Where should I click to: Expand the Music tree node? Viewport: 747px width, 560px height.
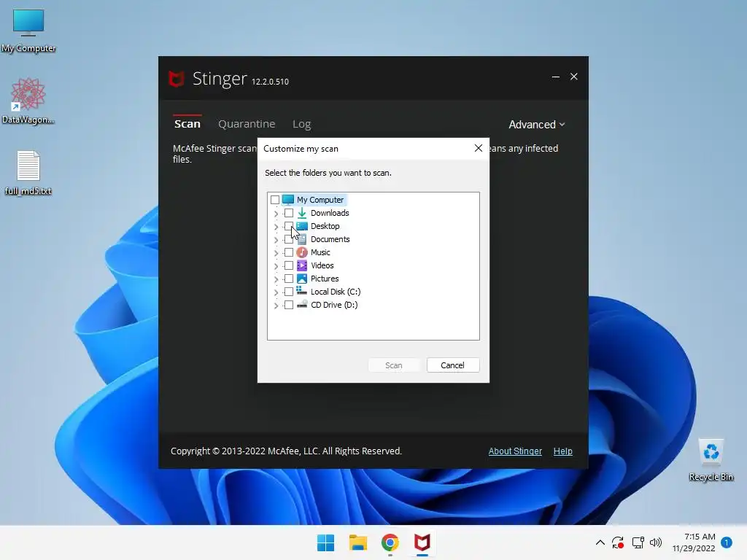pos(276,253)
